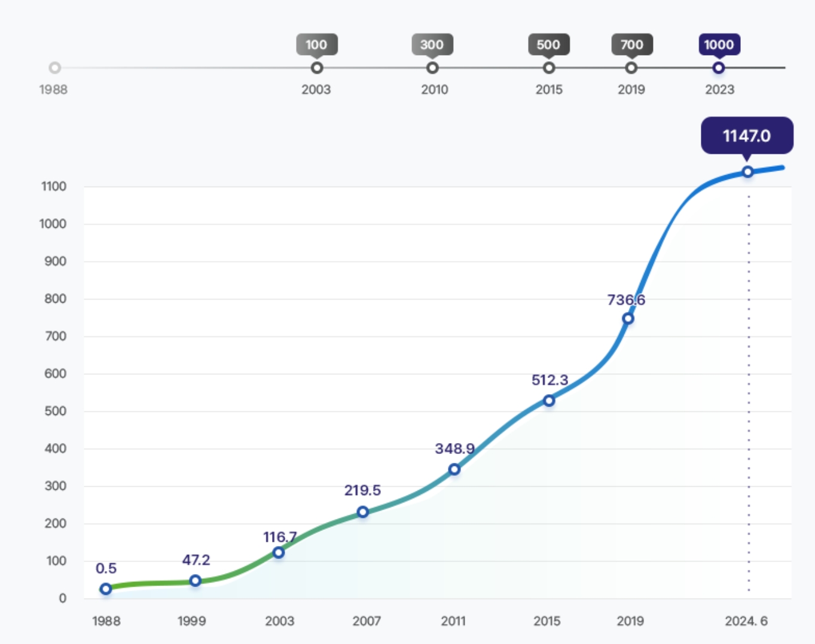Click the data point labeled 736.6
Viewport: 815px width, 644px height.
click(628, 319)
